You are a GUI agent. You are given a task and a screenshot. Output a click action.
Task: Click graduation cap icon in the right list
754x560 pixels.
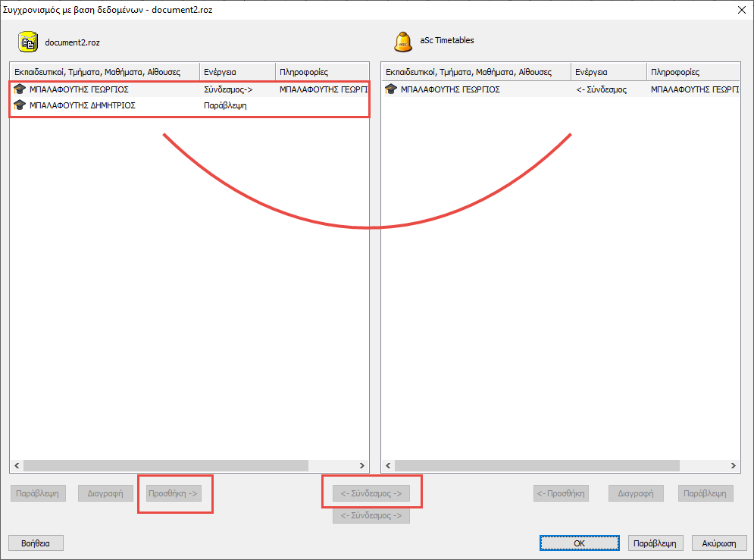391,89
